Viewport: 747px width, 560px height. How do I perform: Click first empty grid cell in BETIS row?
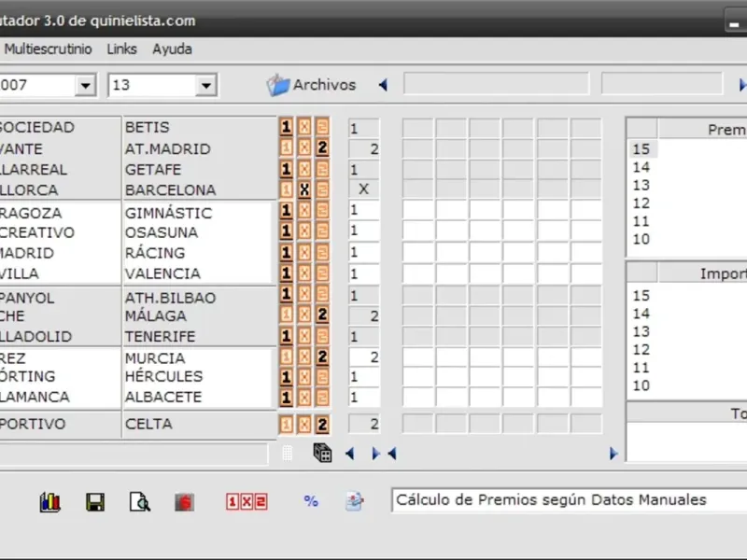(x=417, y=128)
